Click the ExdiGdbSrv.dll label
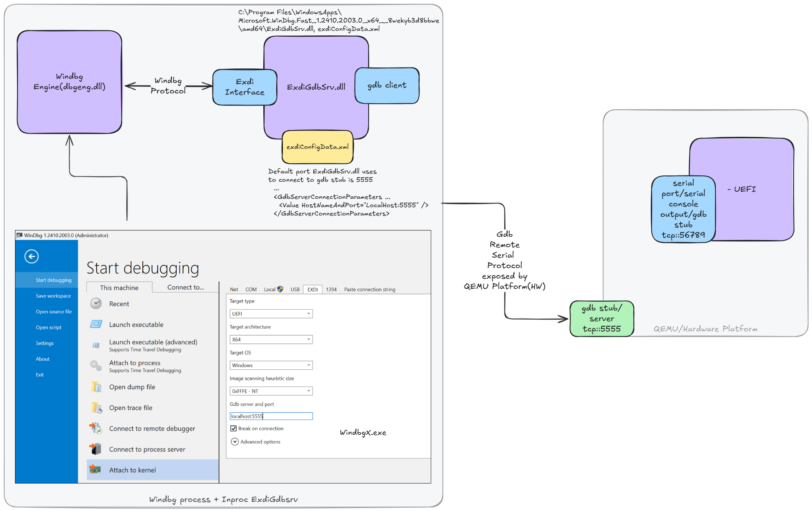Viewport: 812px width, 511px height. click(316, 87)
